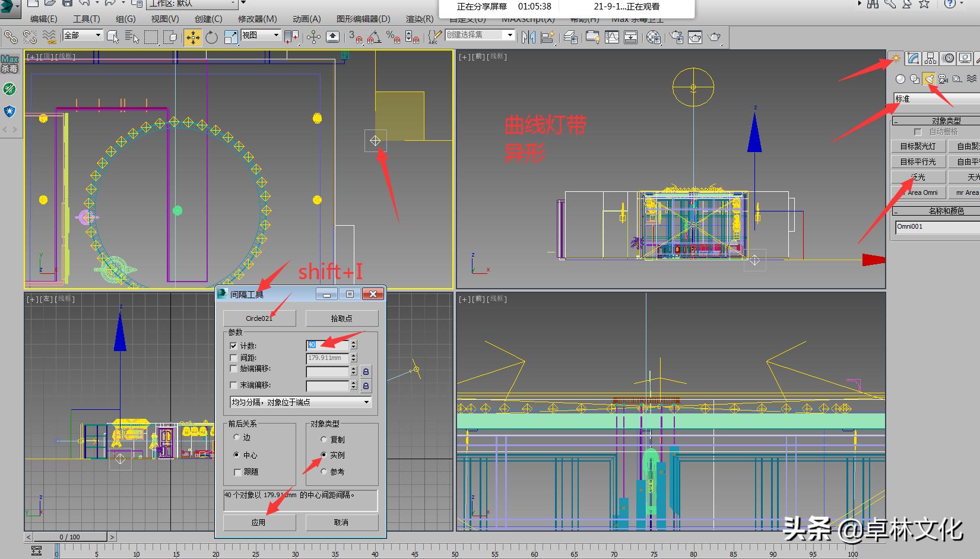Select the Move tool in the main toolbar
This screenshot has width=980, height=559.
(193, 37)
